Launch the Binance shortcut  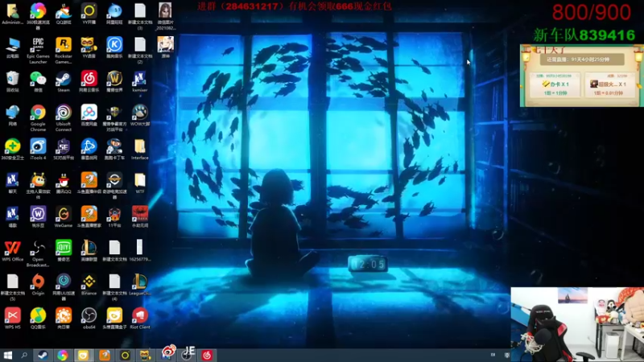click(x=89, y=285)
